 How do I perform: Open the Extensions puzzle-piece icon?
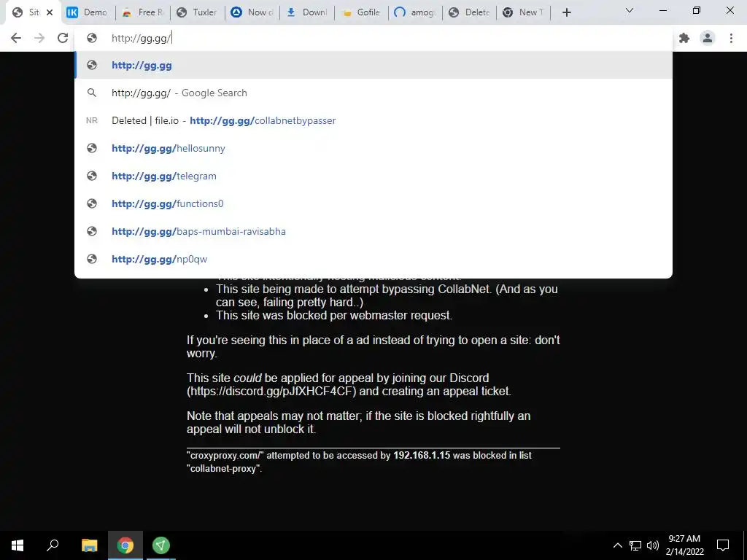(684, 38)
